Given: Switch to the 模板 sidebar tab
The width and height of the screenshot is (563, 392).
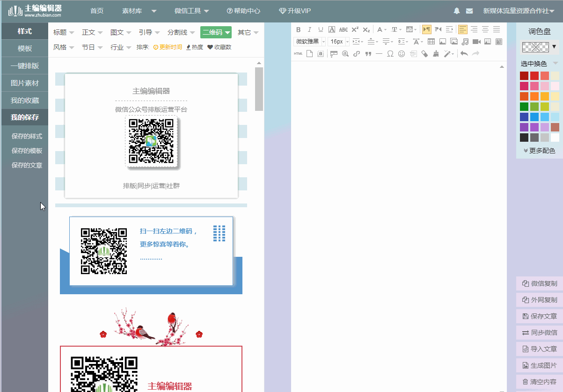Looking at the screenshot, I should point(24,48).
